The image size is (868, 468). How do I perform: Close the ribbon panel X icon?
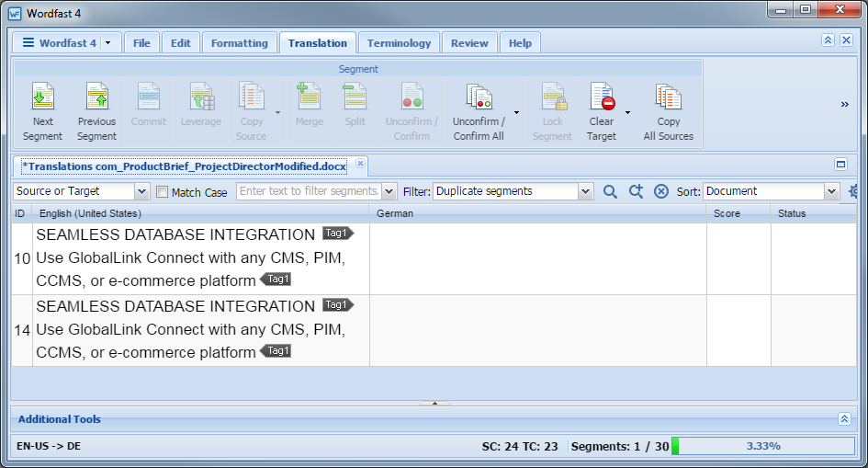[x=846, y=40]
